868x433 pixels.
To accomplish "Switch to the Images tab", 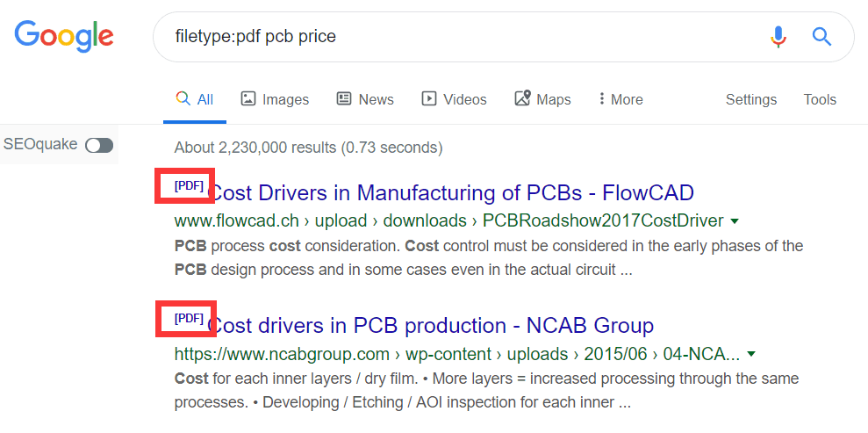I will tap(275, 99).
